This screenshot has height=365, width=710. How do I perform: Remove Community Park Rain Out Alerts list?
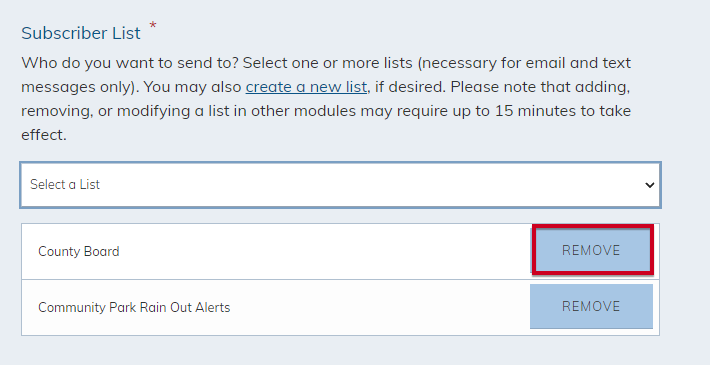point(591,306)
